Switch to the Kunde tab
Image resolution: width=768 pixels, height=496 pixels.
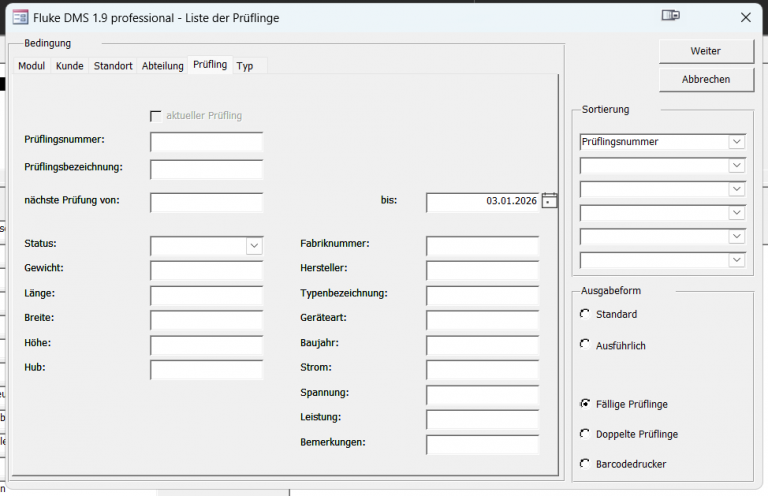pos(70,66)
